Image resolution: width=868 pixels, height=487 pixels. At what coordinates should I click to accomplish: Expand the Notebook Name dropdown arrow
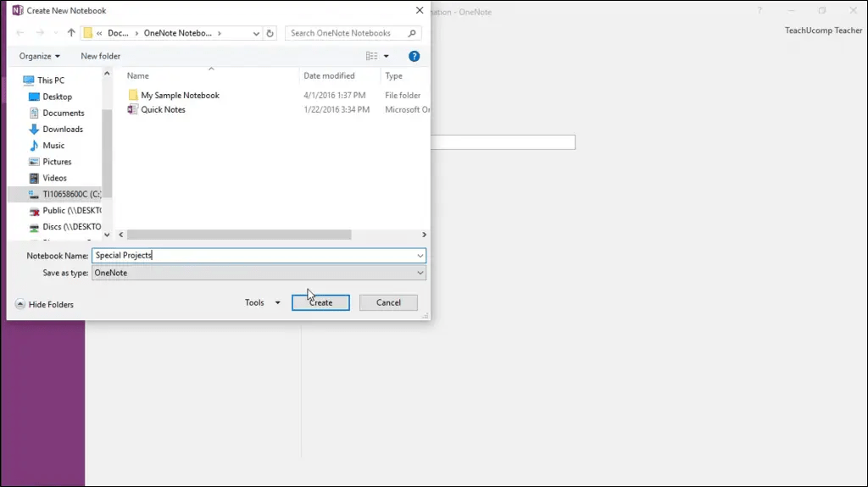[x=420, y=256]
